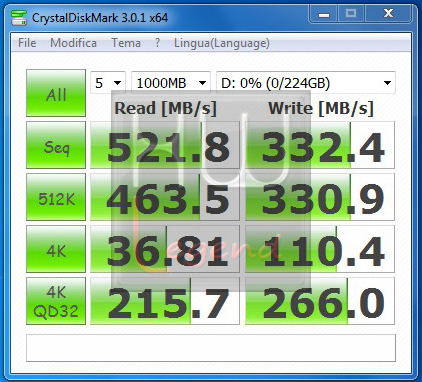Minimize the CrystalDiskMark window
The image size is (422, 382).
[324, 14]
